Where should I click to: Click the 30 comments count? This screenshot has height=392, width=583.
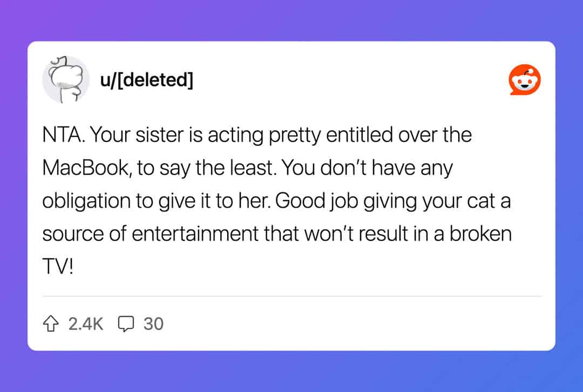[153, 324]
